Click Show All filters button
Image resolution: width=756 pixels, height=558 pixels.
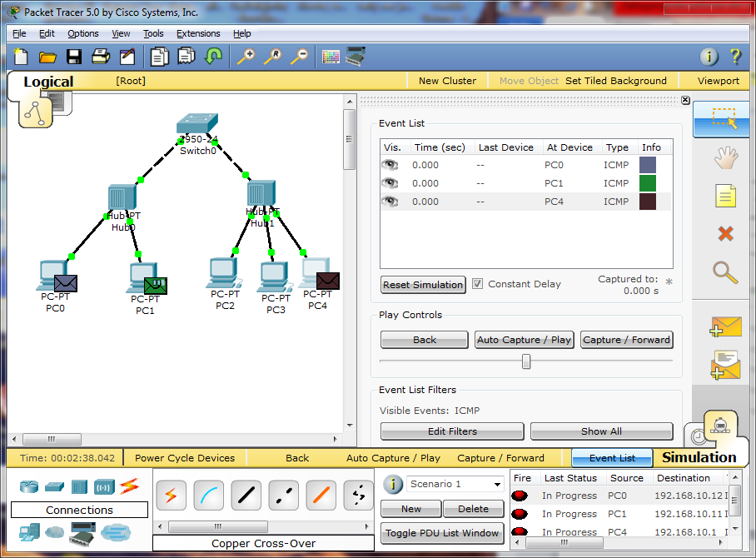tap(601, 431)
